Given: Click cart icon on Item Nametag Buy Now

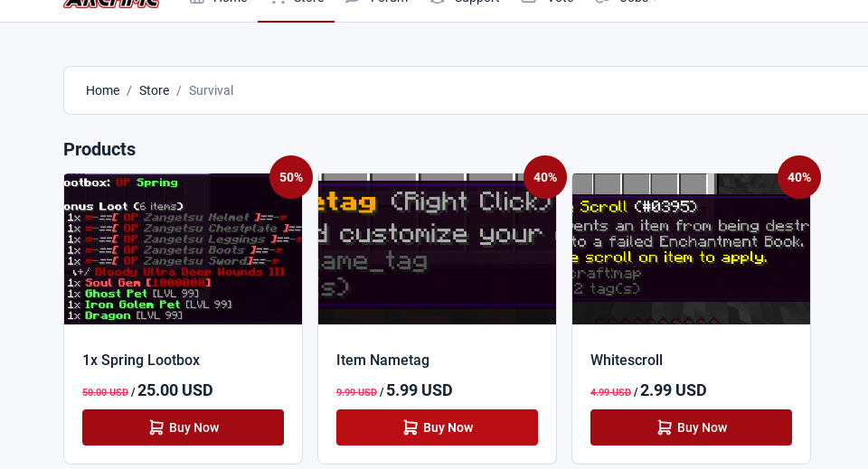Looking at the screenshot, I should click(410, 427).
